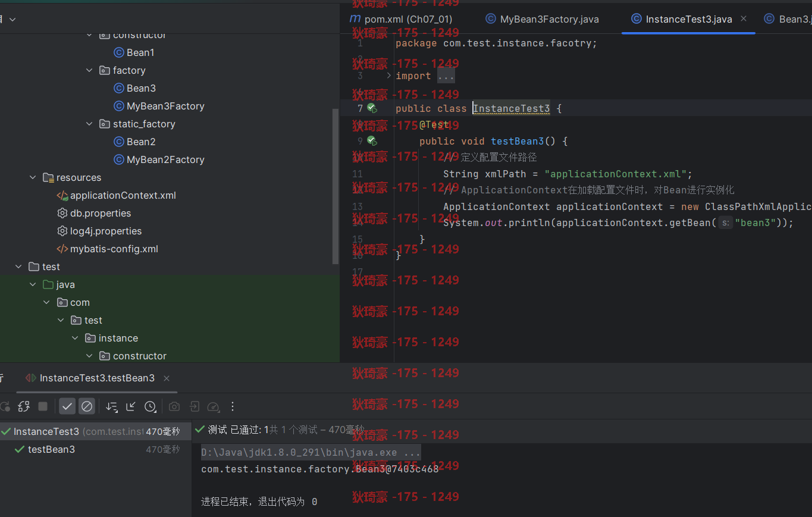Click the Bean3@7403c468 console output line
The image size is (812, 517).
319,469
